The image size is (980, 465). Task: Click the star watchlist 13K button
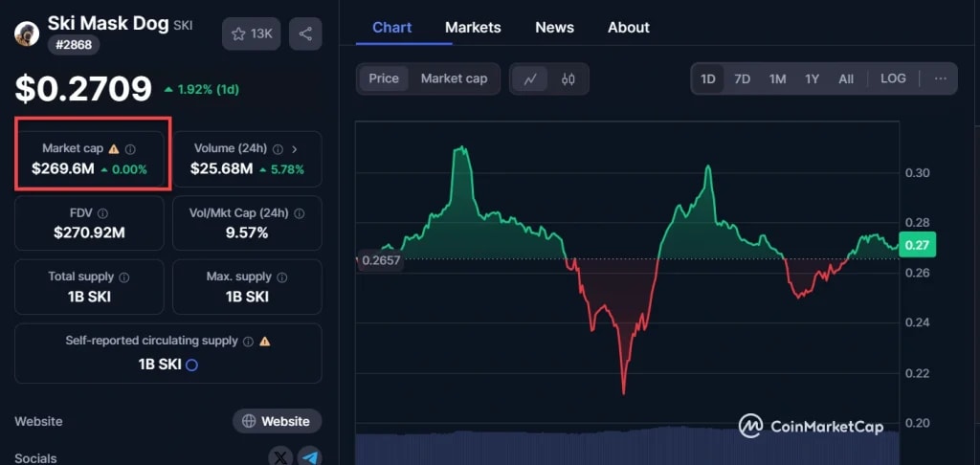[251, 34]
